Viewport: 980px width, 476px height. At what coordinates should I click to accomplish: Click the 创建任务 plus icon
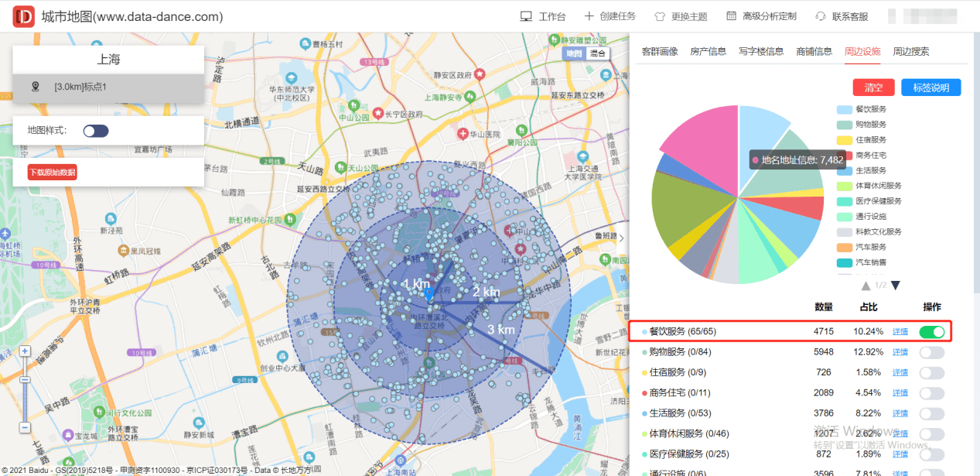click(589, 16)
